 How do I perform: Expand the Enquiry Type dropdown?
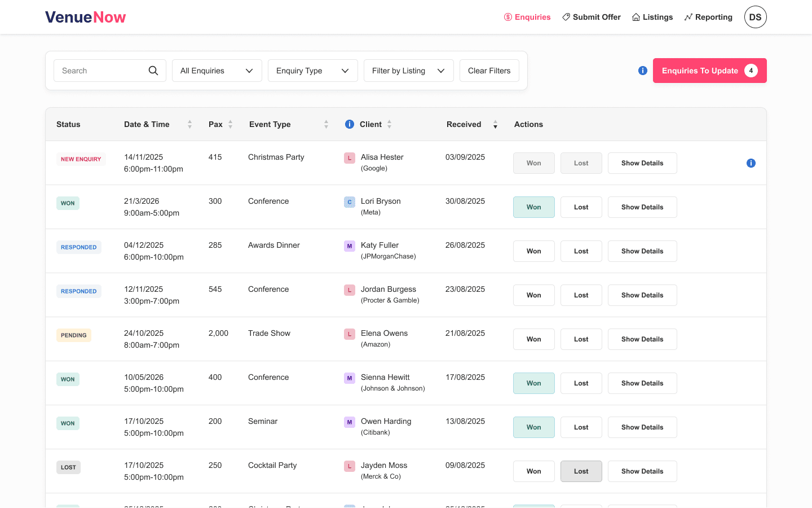point(313,71)
